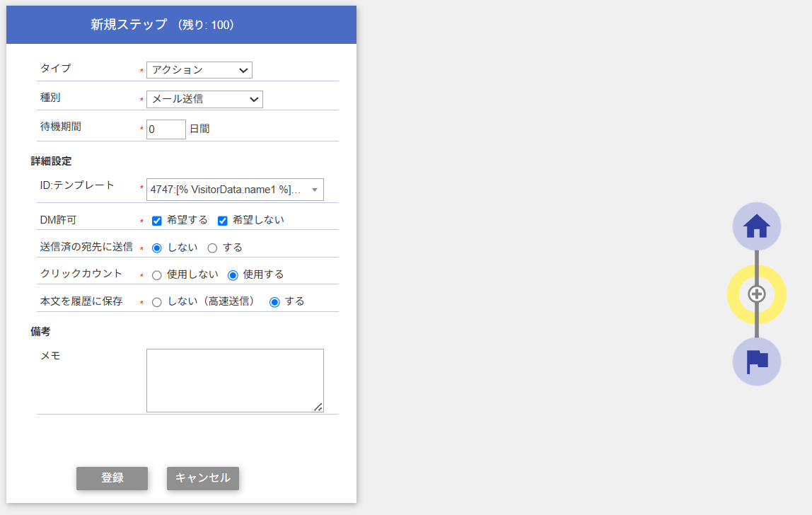The image size is (812, 515).
Task: Click the 詳細設定 section heading
Action: [x=51, y=161]
